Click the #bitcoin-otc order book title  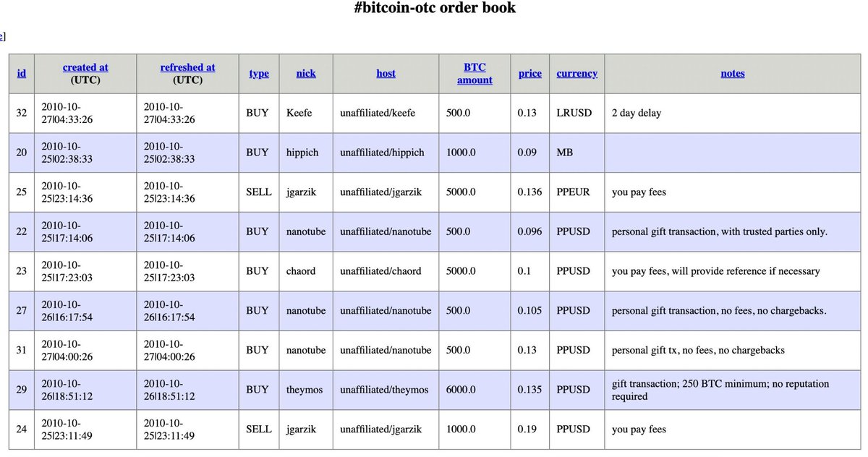[x=434, y=8]
